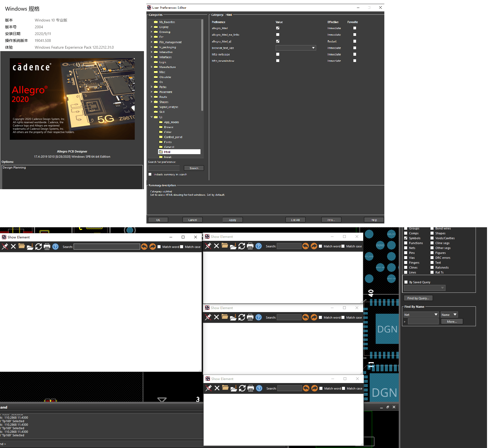The width and height of the screenshot is (490, 448).
Task: Click the help icon in the bottom-right Show Element window
Action: pyautogui.click(x=259, y=388)
